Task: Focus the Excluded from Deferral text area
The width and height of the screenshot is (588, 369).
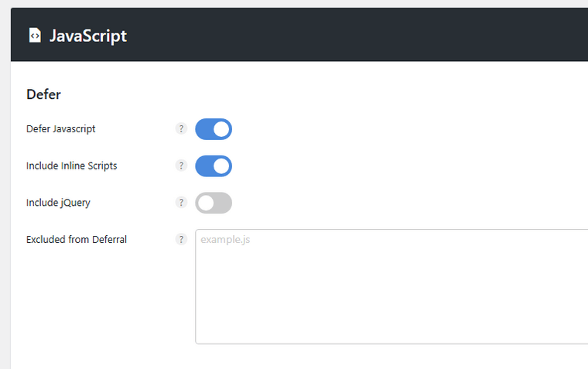Action: pos(391,286)
